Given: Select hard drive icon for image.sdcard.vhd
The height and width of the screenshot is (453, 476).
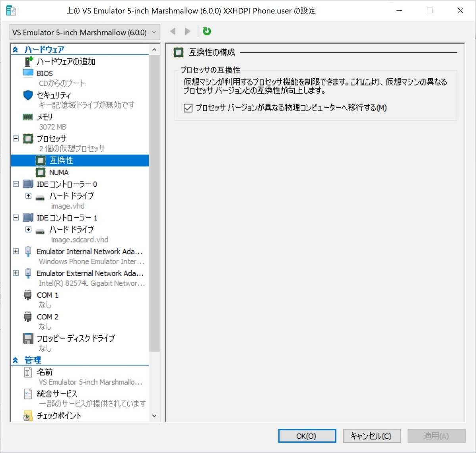Looking at the screenshot, I should (40, 231).
